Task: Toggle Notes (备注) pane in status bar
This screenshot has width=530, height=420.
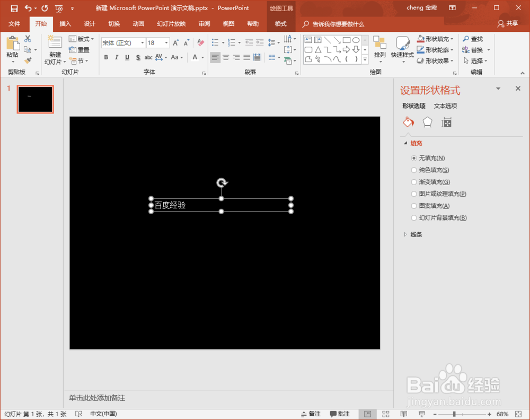Action: tap(311, 414)
